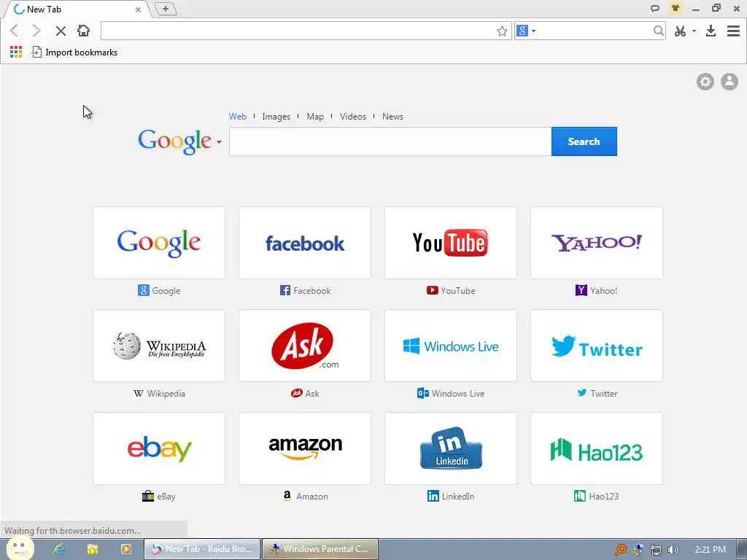
Task: Launch Internet Explorer from the taskbar
Action: [58, 549]
